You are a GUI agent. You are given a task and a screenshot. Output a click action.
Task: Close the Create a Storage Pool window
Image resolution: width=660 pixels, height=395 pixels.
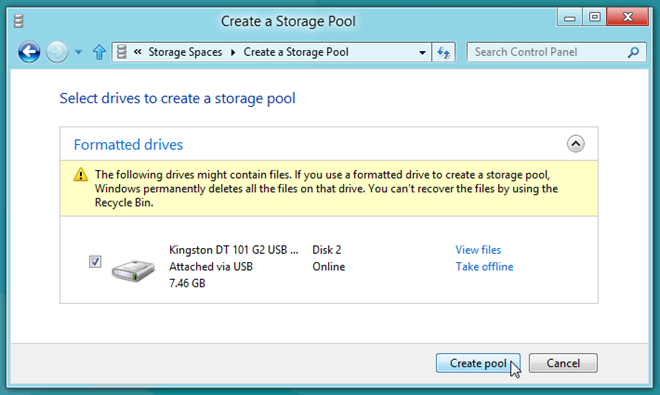point(627,17)
